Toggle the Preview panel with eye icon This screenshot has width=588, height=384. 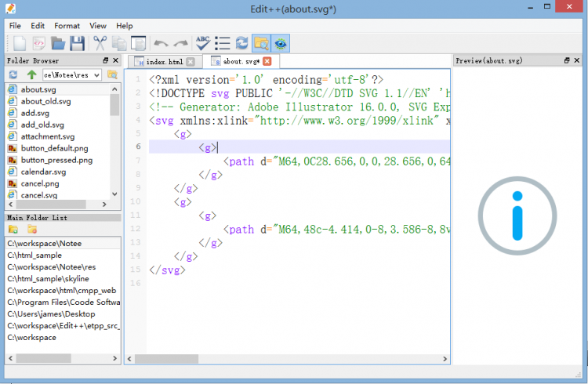click(281, 43)
